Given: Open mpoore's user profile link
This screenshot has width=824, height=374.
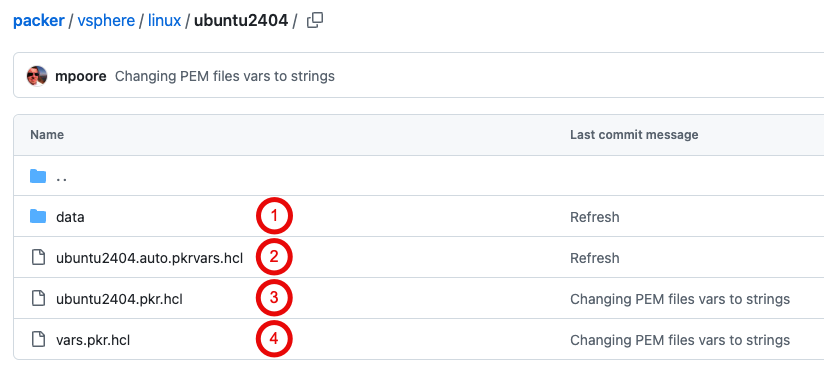Looking at the screenshot, I should [80, 76].
